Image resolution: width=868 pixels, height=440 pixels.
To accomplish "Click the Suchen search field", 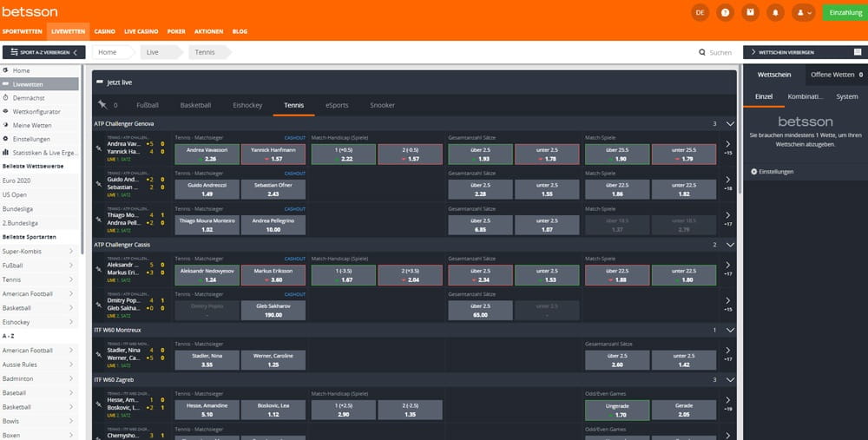I will tap(720, 53).
